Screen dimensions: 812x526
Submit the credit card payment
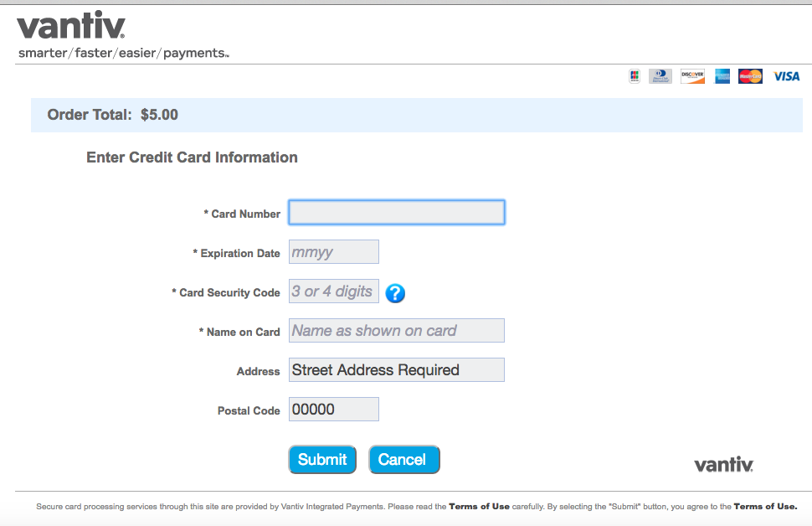pyautogui.click(x=322, y=460)
